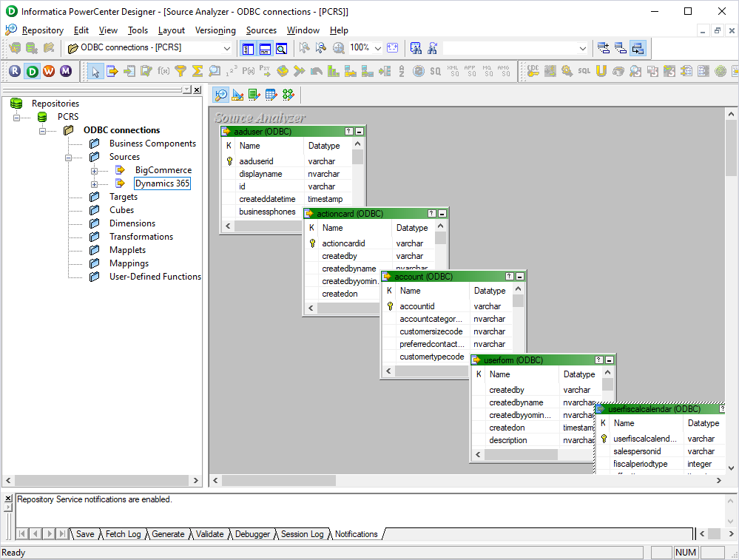Viewport: 739px width, 560px height.
Task: Toggle the Navigator window button
Action: coord(247,48)
